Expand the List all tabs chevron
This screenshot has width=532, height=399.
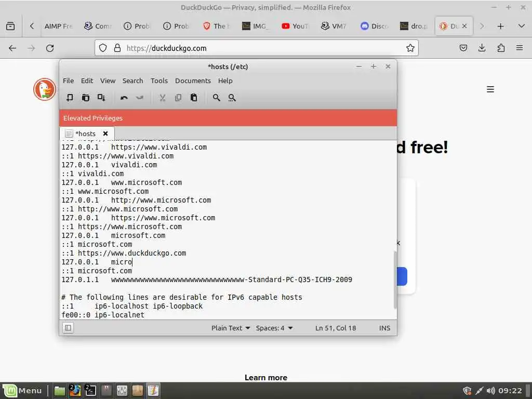point(522,26)
